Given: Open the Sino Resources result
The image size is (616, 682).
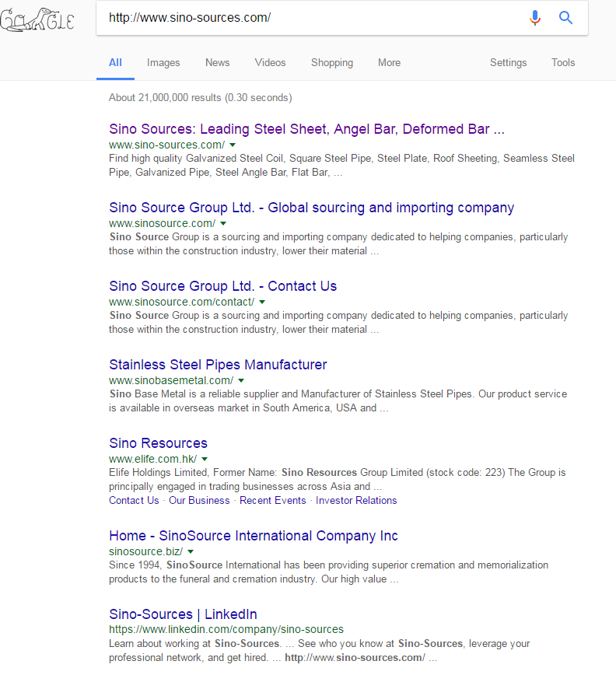Looking at the screenshot, I should point(159,443).
